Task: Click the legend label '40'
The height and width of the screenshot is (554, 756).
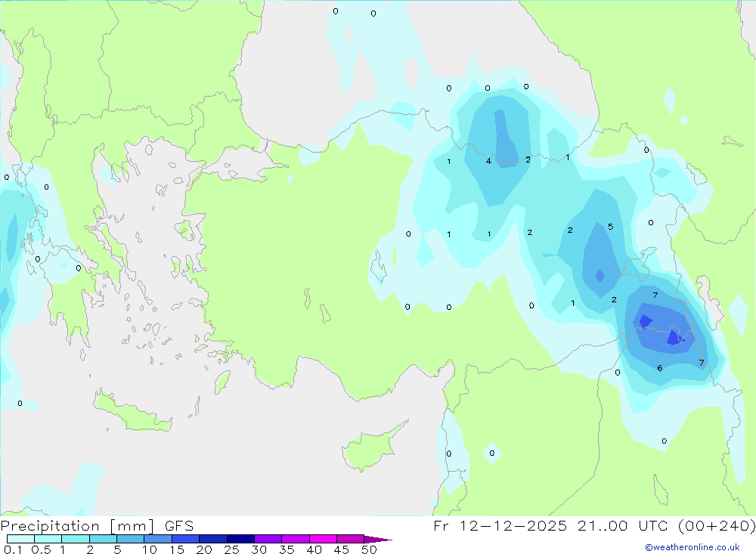Action: tap(314, 549)
